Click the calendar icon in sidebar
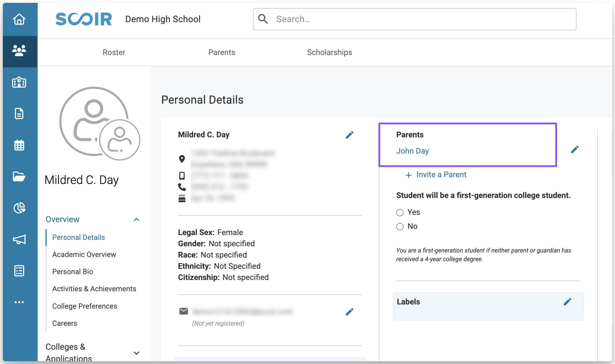This screenshot has height=364, width=615. (19, 145)
